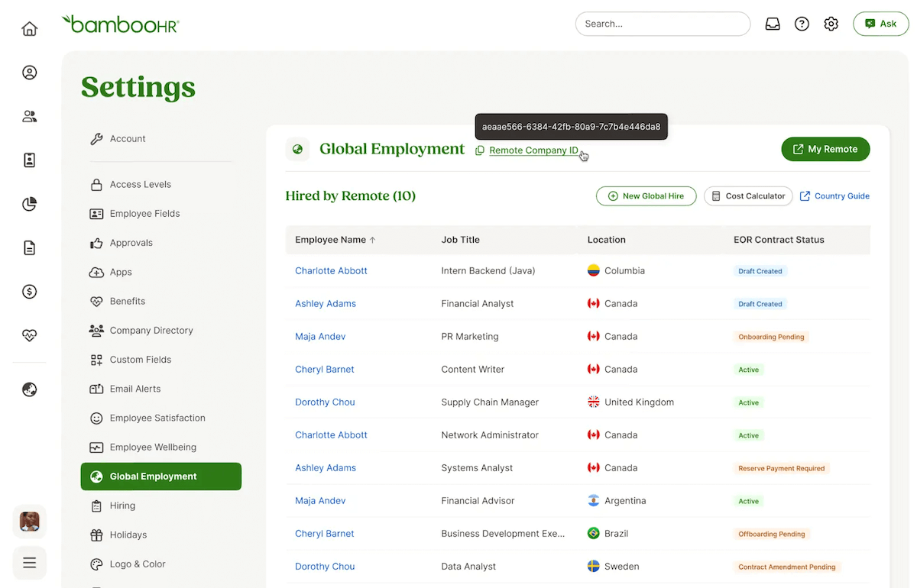917x588 pixels.
Task: Open the help question mark icon
Action: pos(802,24)
